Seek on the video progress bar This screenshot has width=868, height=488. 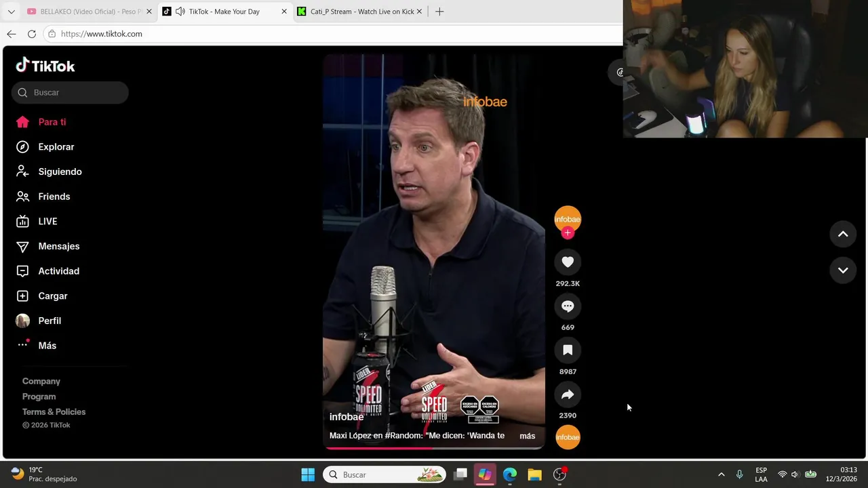click(x=434, y=448)
